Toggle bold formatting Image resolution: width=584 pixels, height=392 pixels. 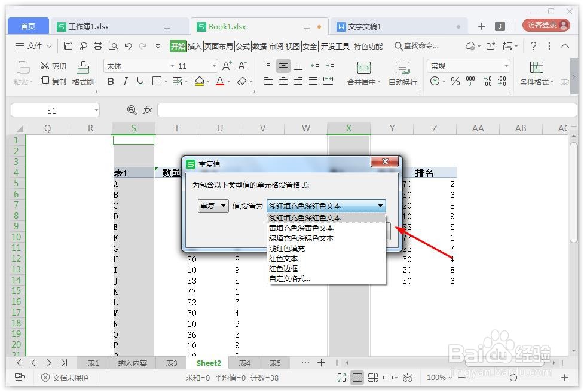click(109, 81)
